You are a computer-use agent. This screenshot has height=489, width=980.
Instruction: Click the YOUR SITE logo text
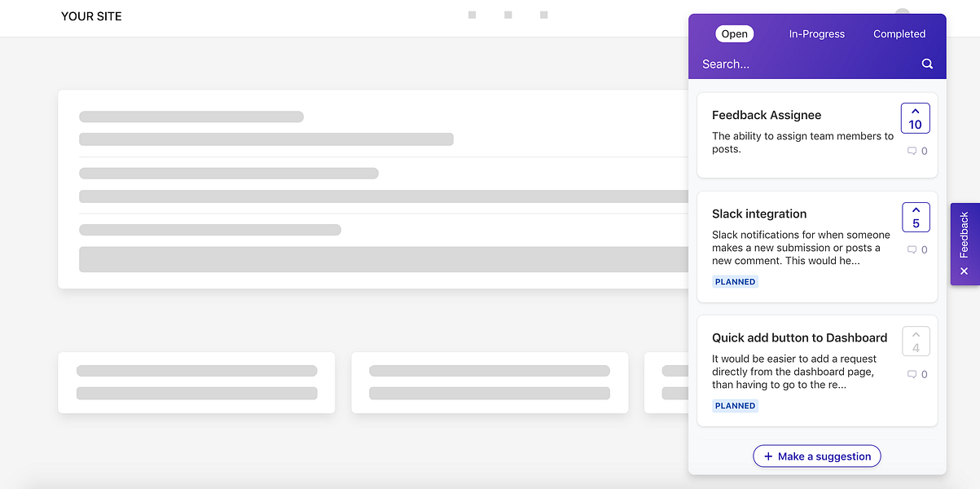pos(91,16)
